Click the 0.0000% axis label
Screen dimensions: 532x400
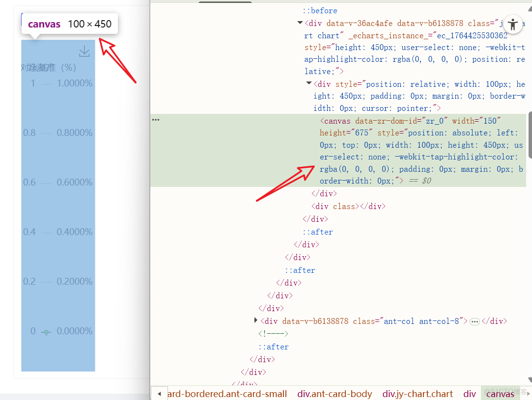click(75, 331)
